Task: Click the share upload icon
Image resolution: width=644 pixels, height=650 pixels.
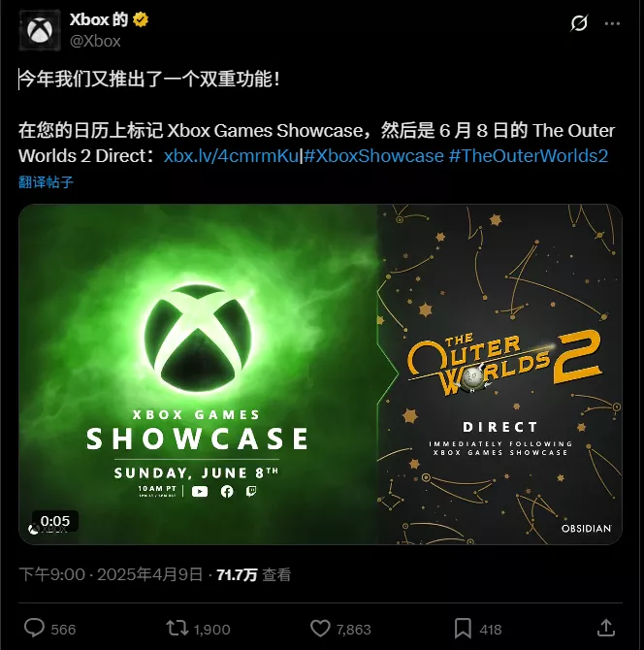Action: click(x=606, y=628)
